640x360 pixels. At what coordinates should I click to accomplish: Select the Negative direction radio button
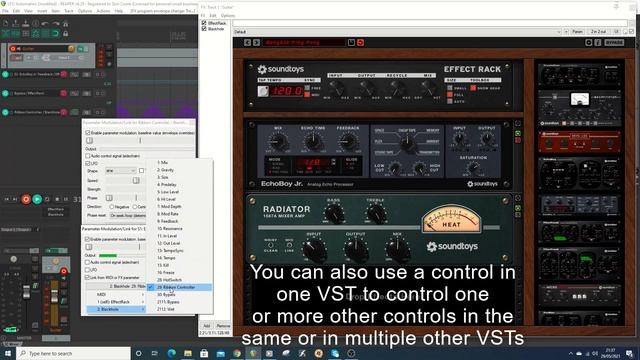tap(111, 207)
